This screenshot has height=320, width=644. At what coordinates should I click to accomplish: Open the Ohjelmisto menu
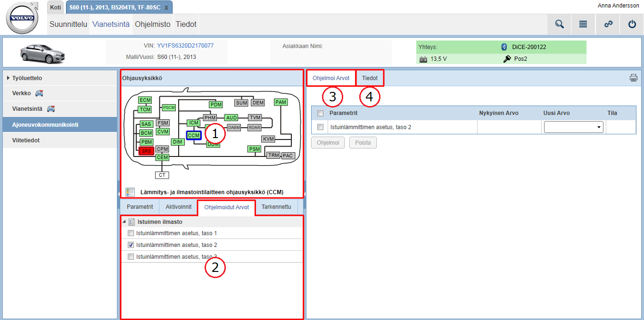click(x=153, y=24)
